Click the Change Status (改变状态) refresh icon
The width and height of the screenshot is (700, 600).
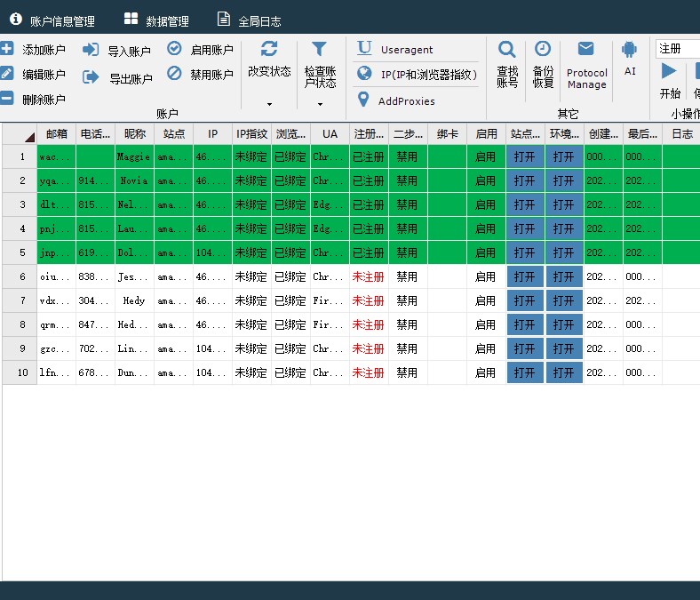click(269, 48)
